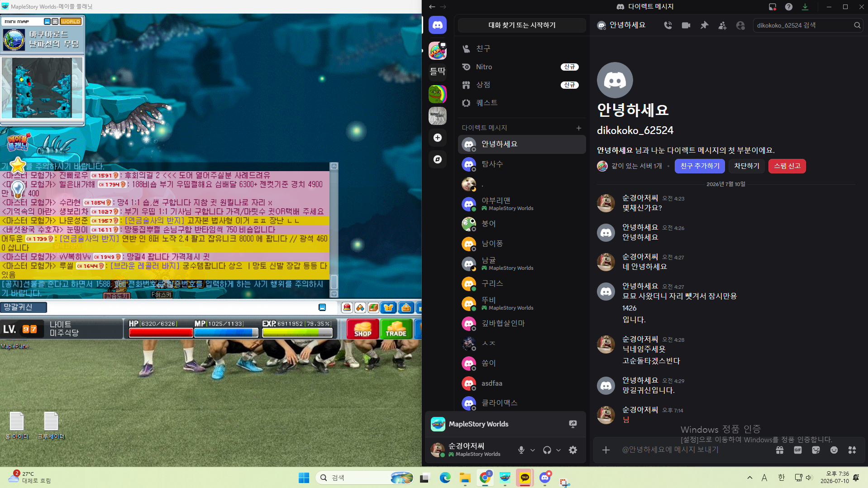
Task: Open the apps launcher in message bar
Action: [852, 450]
